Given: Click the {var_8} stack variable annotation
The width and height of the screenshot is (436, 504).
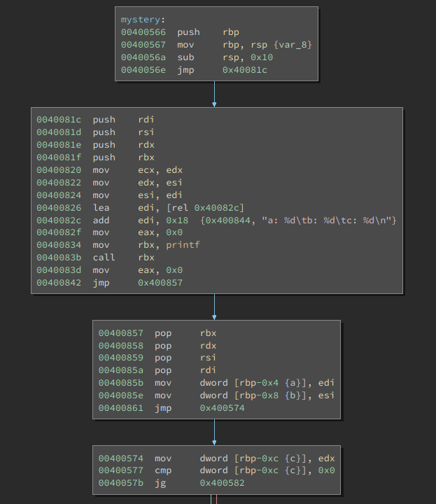Looking at the screenshot, I should click(293, 45).
